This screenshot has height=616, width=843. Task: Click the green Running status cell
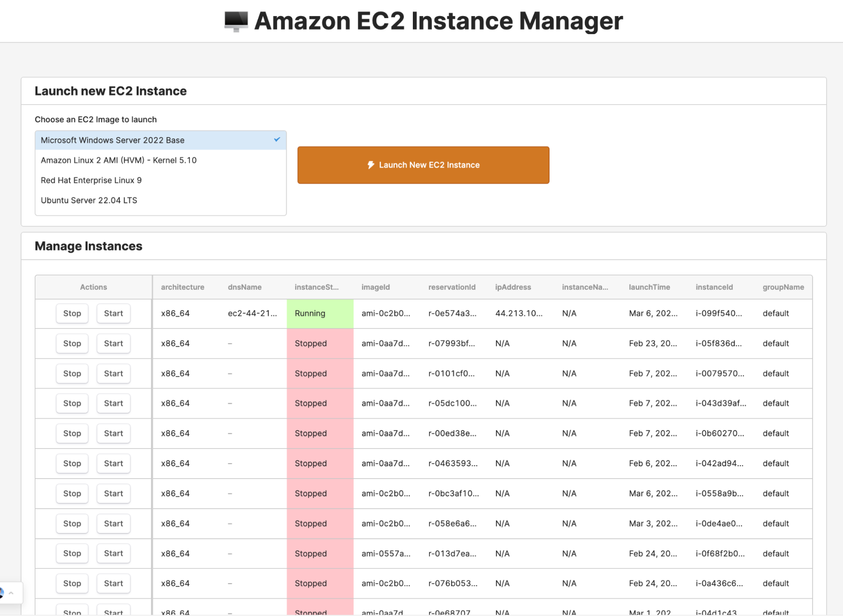[x=320, y=314]
